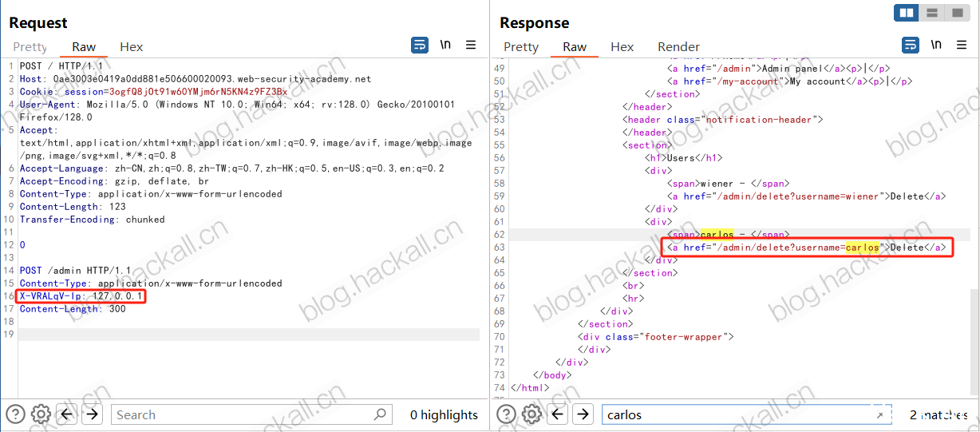980x432 pixels.
Task: Click the 'Content-Length: 300' line
Action: point(73,309)
